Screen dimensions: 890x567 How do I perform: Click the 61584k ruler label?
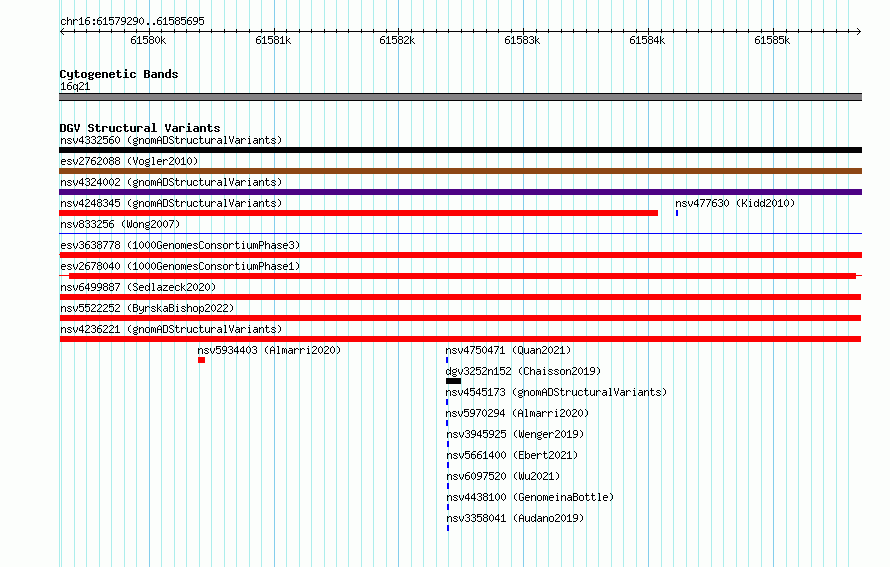click(x=647, y=40)
